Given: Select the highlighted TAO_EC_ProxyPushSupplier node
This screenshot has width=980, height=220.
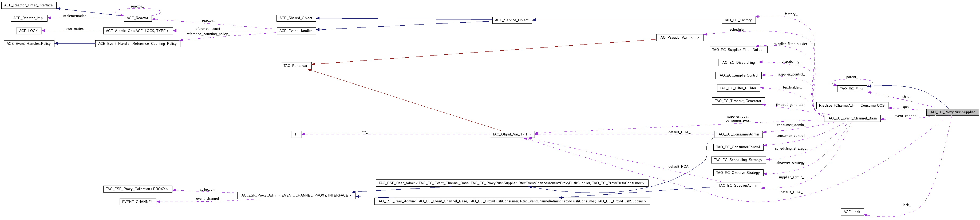Looking at the screenshot, I should pos(951,113).
